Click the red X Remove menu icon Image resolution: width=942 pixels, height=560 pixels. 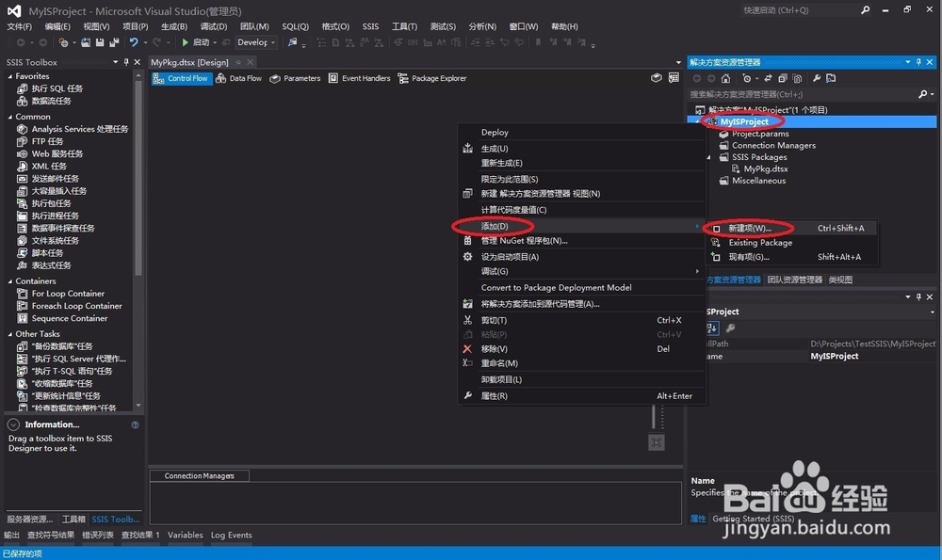[x=467, y=349]
